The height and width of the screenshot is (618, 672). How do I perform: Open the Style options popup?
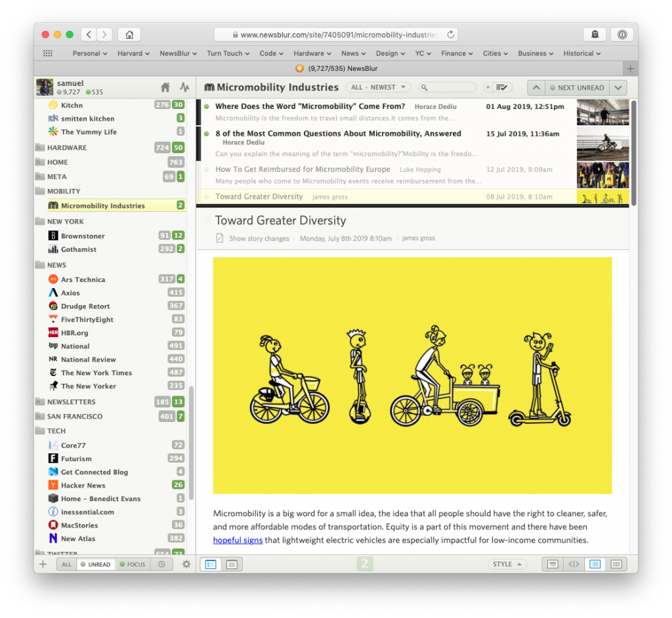point(507,564)
